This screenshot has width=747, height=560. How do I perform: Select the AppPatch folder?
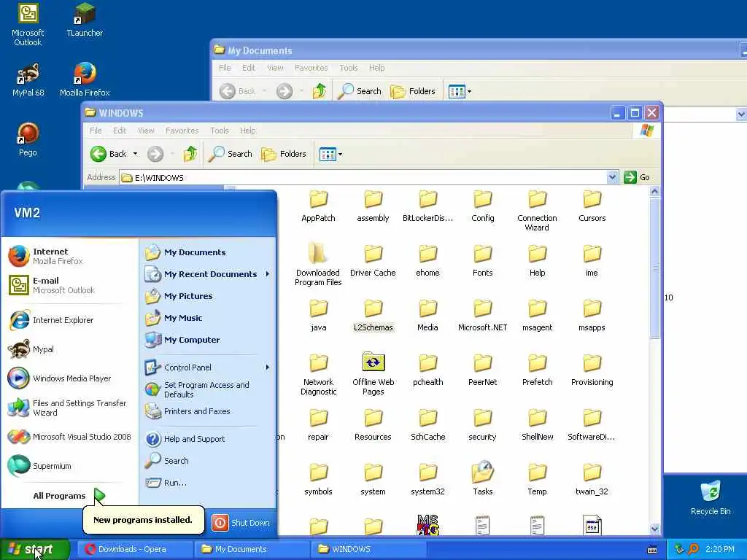[x=318, y=206]
